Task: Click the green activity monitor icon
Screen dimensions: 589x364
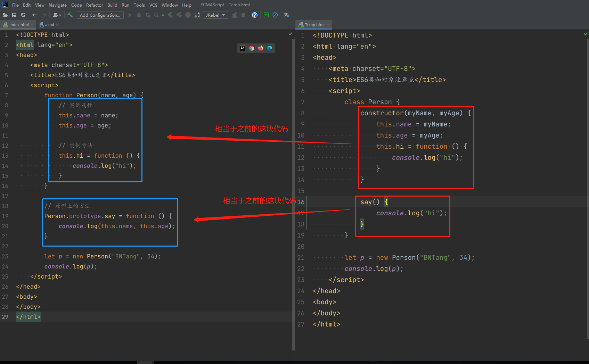Action: pos(266,15)
